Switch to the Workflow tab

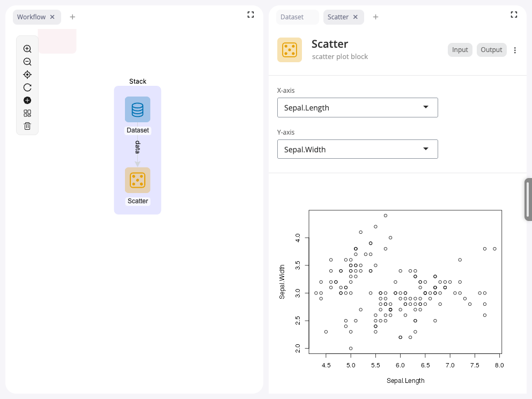coord(32,17)
